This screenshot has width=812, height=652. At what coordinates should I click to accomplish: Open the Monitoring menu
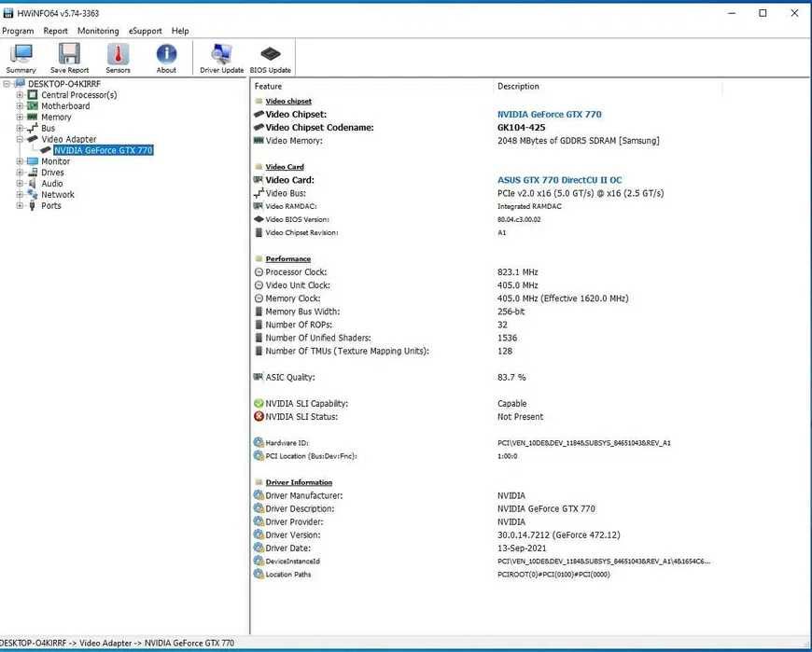(x=98, y=31)
